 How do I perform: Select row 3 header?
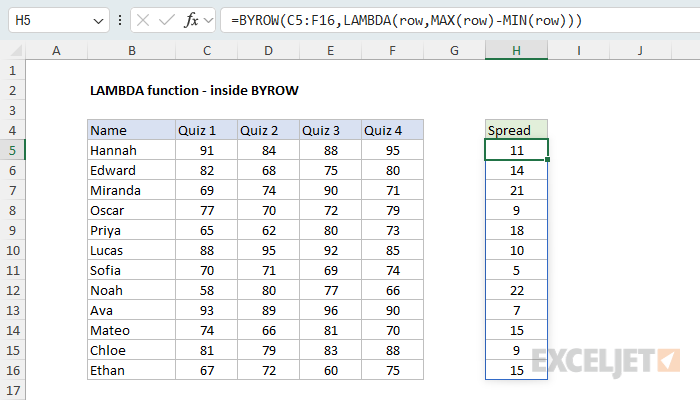(x=12, y=110)
